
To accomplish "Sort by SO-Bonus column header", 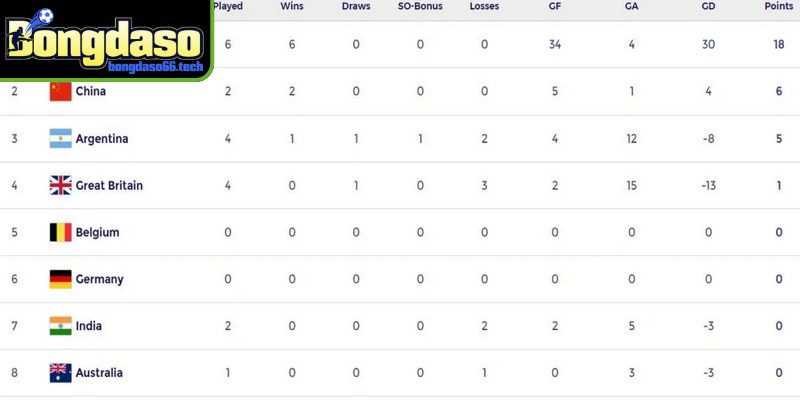I will (420, 6).
